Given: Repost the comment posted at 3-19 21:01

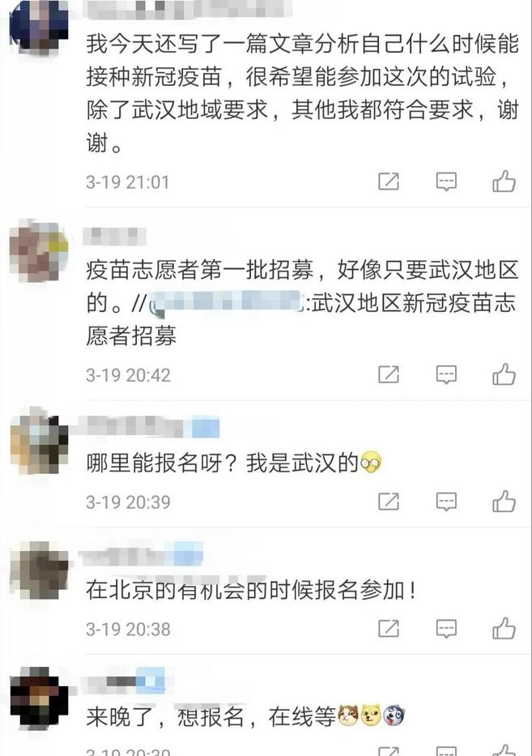Looking at the screenshot, I should (x=389, y=182).
